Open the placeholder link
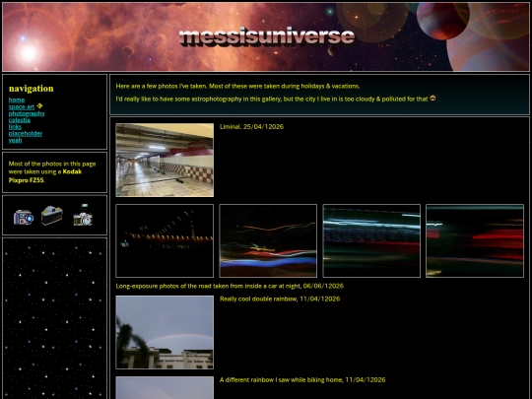532x399 pixels. coord(26,133)
